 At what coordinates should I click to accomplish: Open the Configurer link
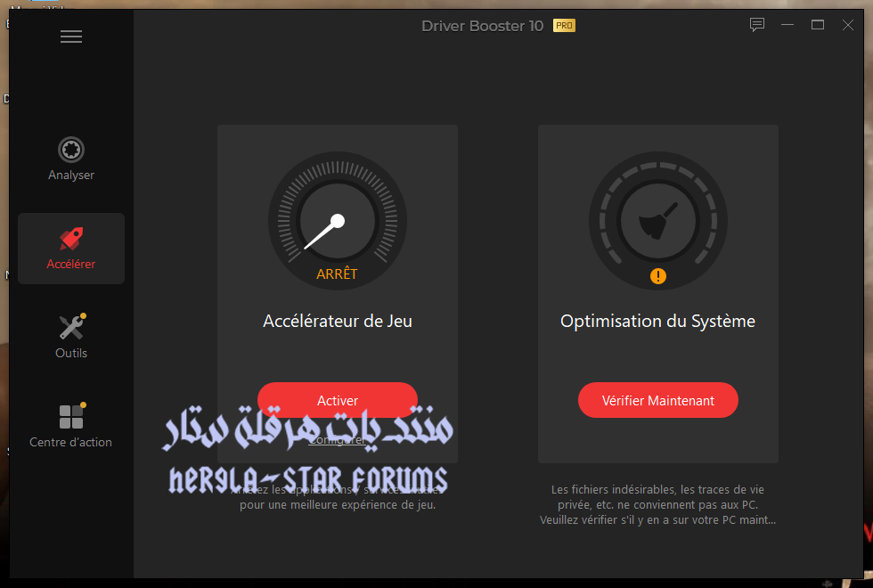pyautogui.click(x=338, y=440)
